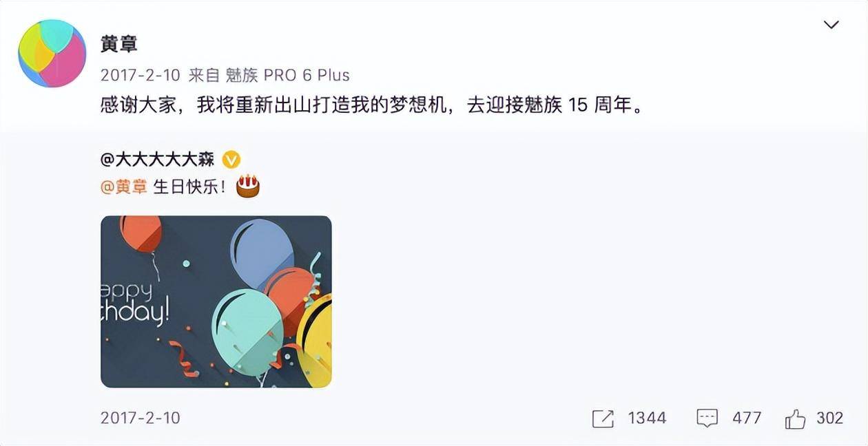This screenshot has height=446, width=868.
Task: Open the happy birthday balloons image
Action: [x=216, y=301]
